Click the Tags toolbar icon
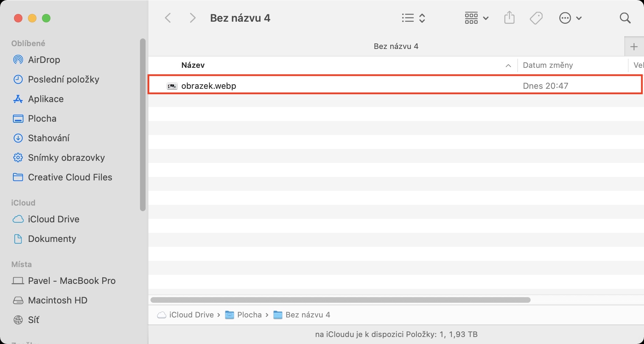644x344 pixels. (x=536, y=18)
